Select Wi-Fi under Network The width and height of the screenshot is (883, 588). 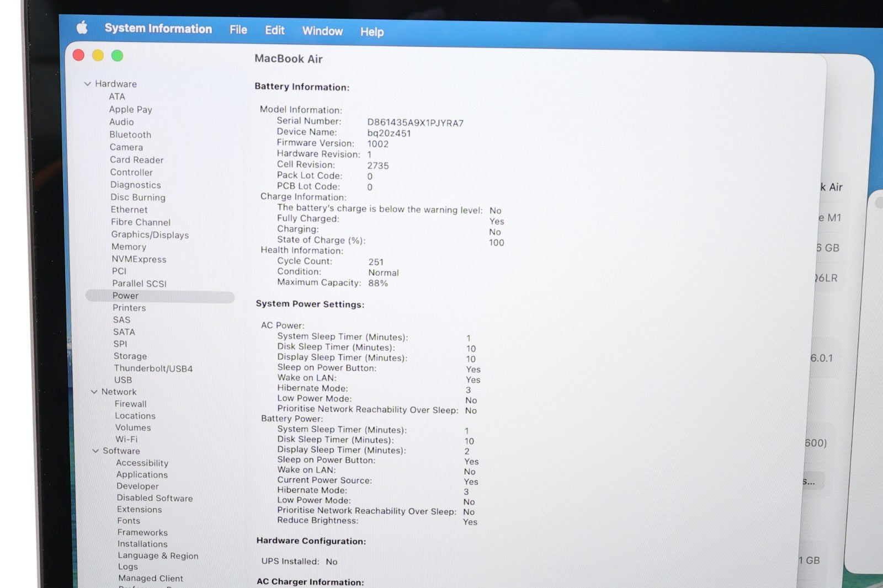126,439
